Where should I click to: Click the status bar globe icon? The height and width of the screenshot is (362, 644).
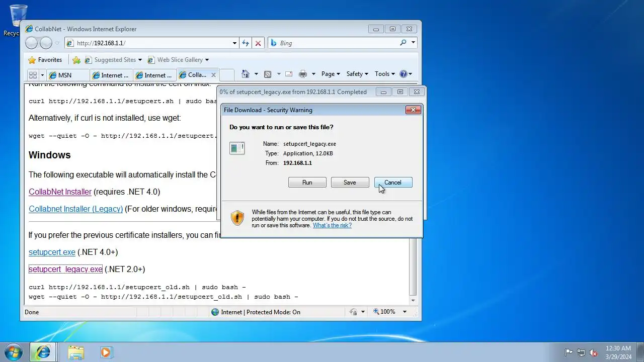click(x=215, y=312)
